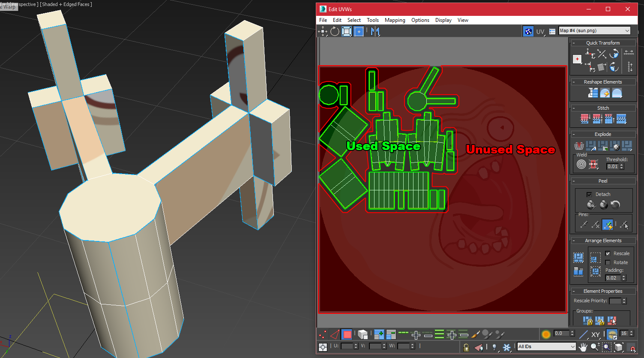The height and width of the screenshot is (358, 644).
Task: Enable Polygon subobject selection mode
Action: pos(347,334)
